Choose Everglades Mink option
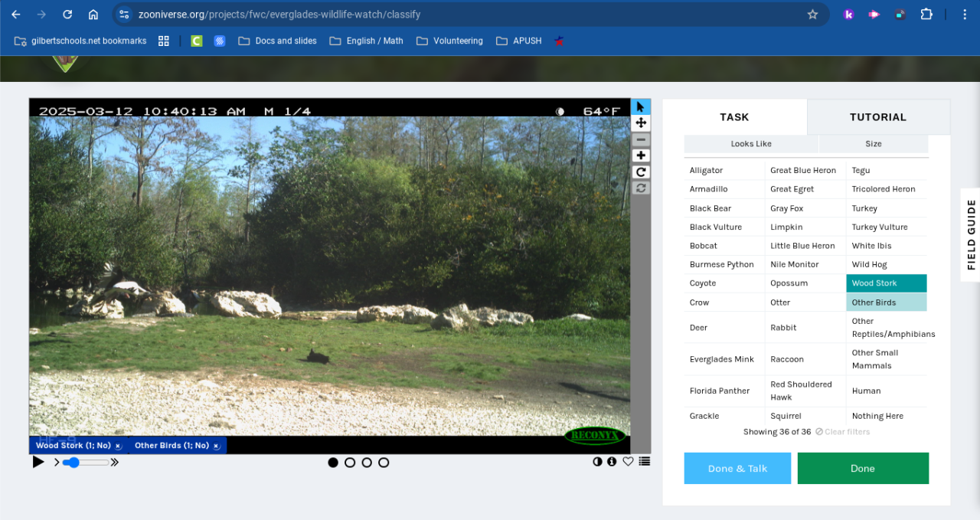This screenshot has width=980, height=520. [724, 359]
